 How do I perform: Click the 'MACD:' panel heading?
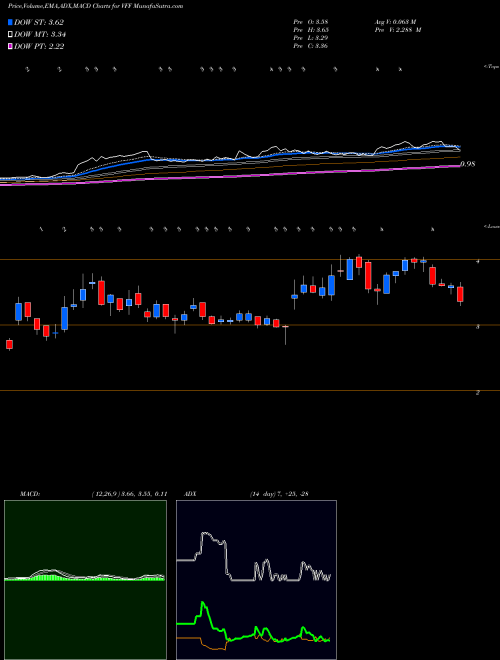(x=30, y=494)
